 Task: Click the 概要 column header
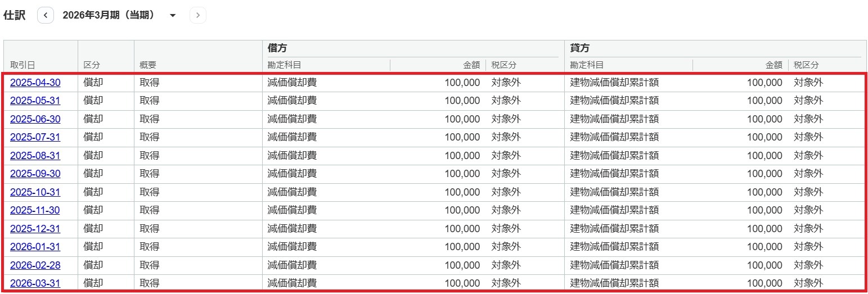tap(148, 65)
